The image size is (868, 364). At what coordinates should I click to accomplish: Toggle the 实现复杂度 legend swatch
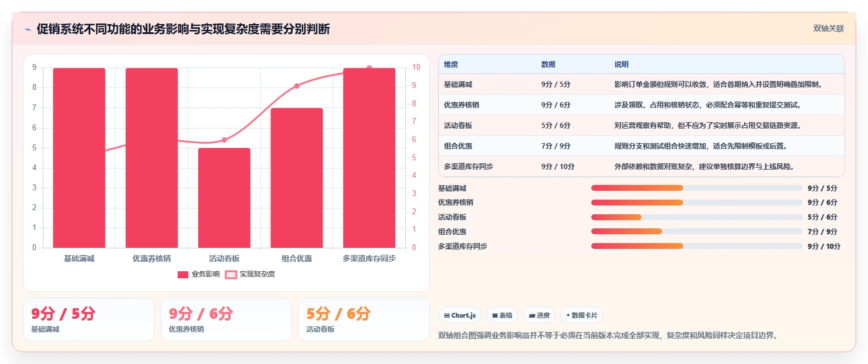231,274
